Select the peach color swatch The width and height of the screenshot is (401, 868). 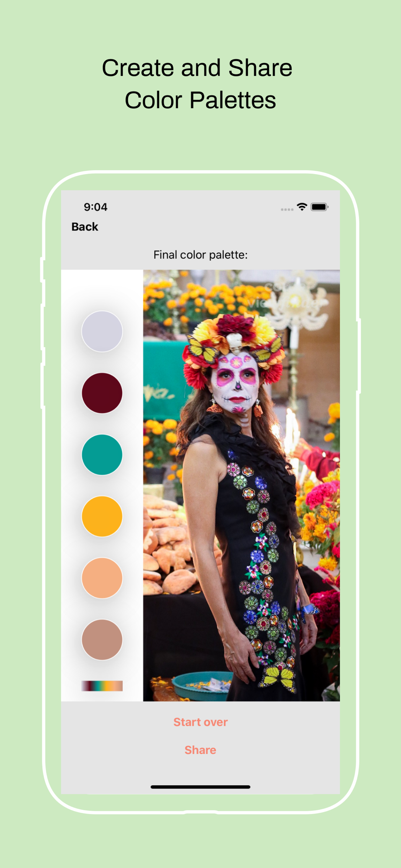pos(102,578)
